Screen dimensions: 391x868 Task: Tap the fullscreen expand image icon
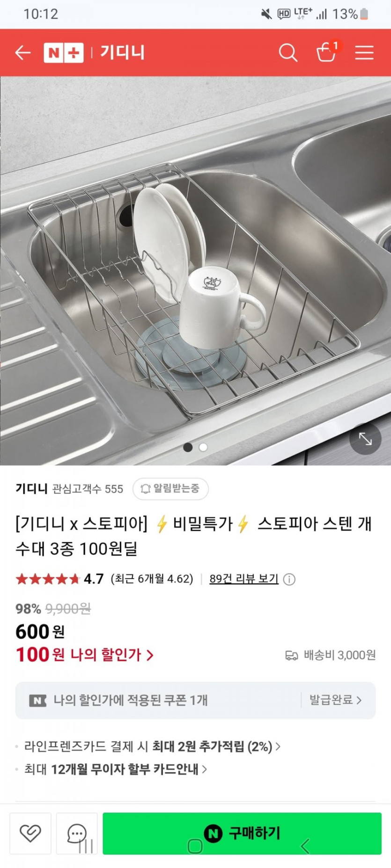pyautogui.click(x=365, y=439)
